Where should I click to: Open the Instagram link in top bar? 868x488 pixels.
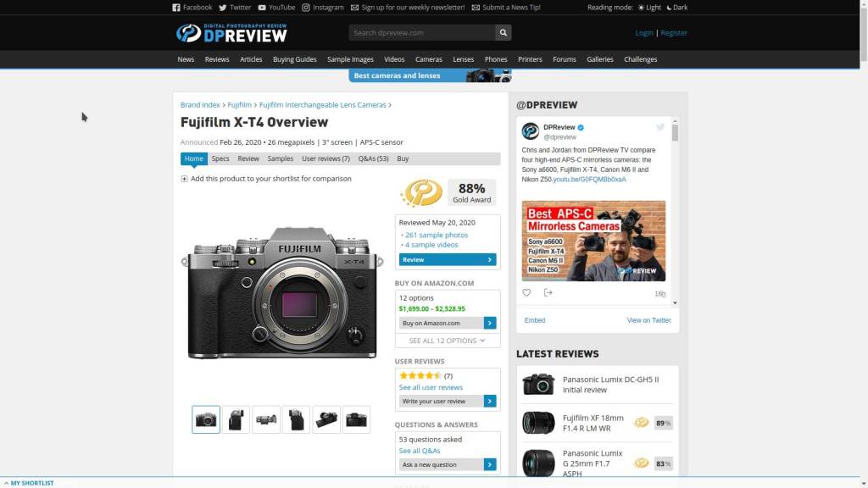coord(323,7)
